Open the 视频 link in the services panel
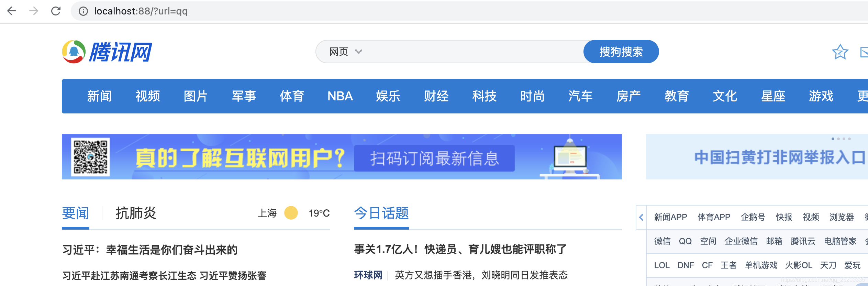 point(811,217)
